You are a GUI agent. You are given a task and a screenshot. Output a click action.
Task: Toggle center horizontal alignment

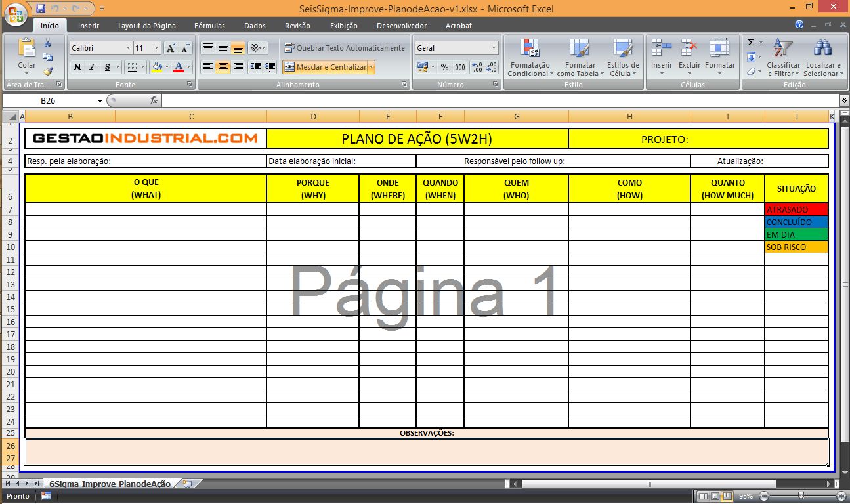coord(223,67)
